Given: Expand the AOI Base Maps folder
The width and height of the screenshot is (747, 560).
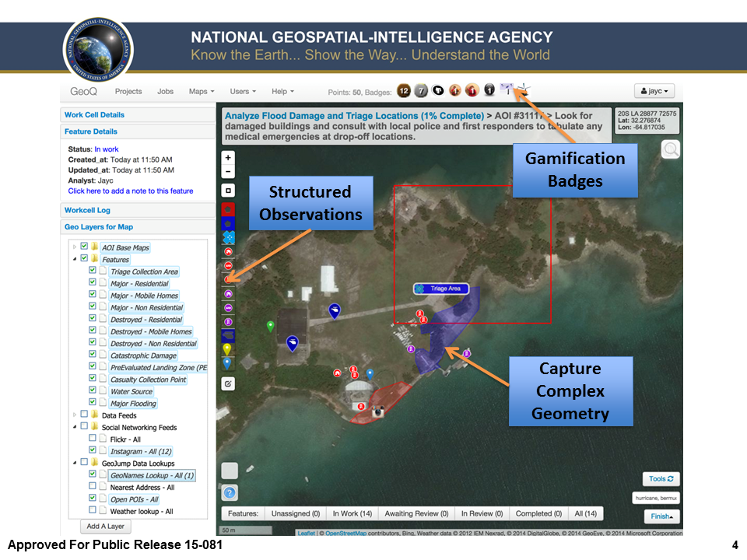Looking at the screenshot, I should [75, 247].
